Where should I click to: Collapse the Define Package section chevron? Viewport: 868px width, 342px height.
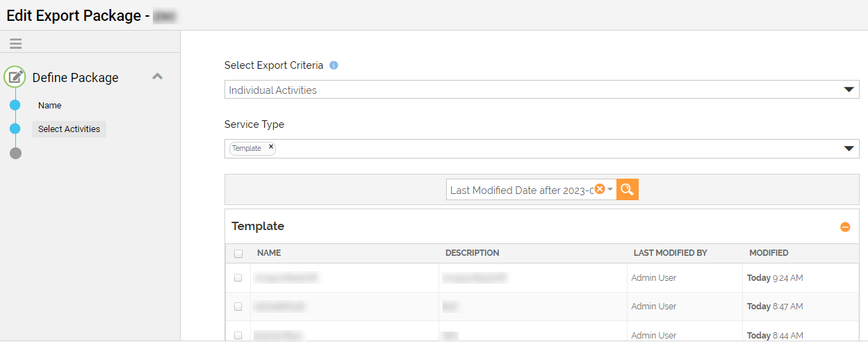158,76
